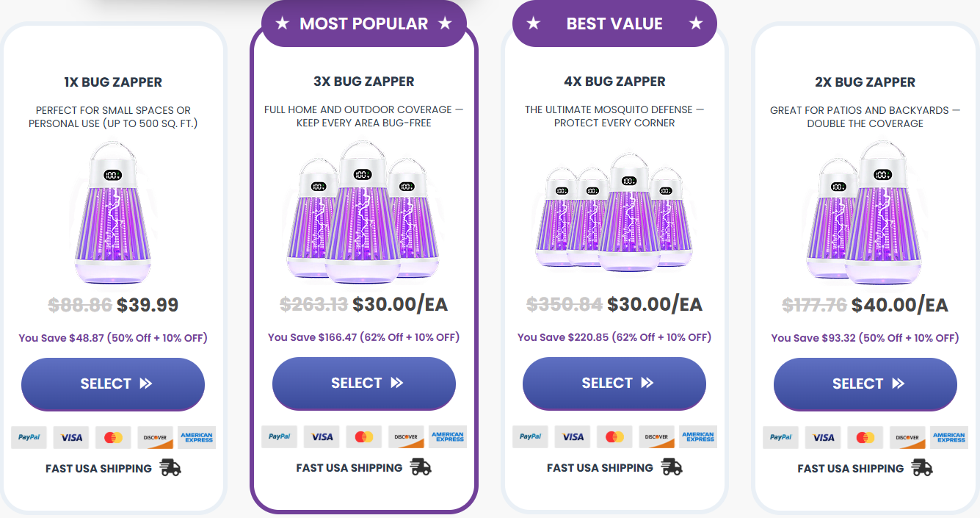Click the Most Popular badge

tap(364, 24)
